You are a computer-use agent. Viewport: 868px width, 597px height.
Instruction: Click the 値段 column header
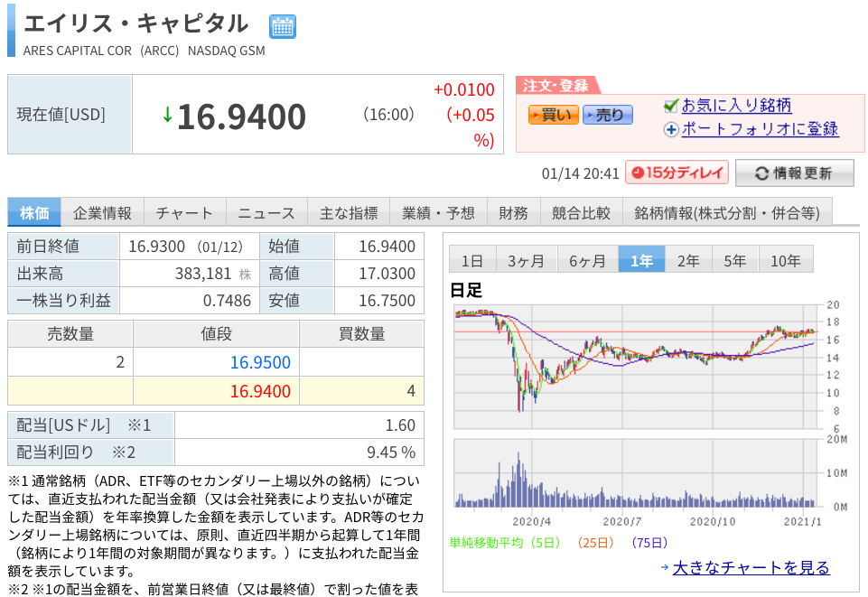216,334
